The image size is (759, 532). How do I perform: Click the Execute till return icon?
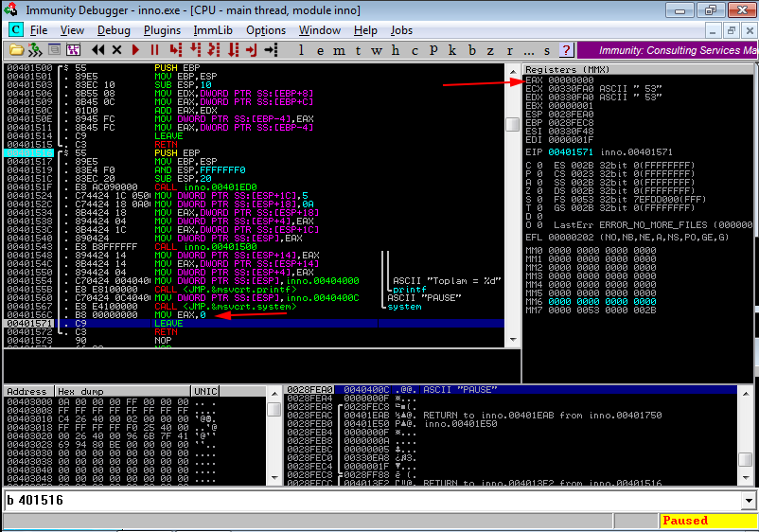click(251, 50)
